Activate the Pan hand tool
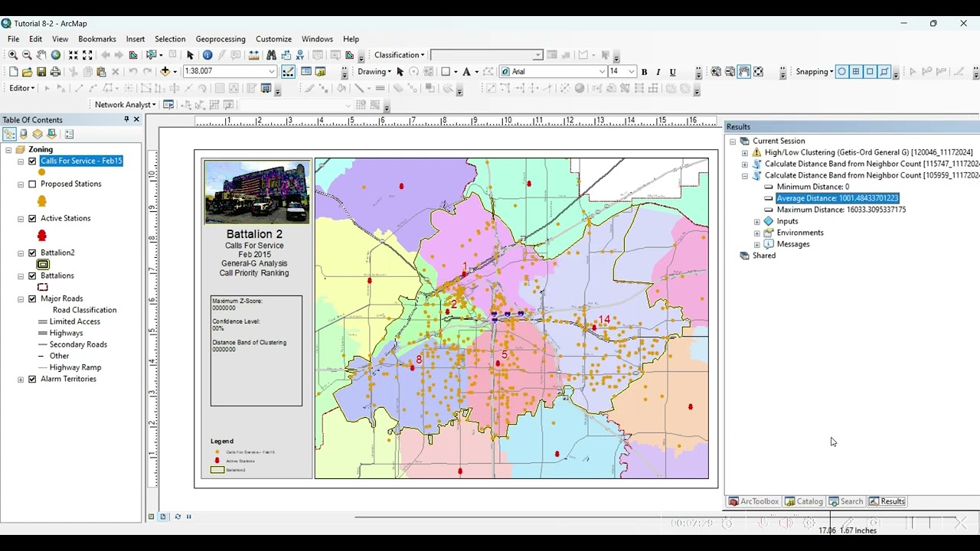 [x=41, y=55]
